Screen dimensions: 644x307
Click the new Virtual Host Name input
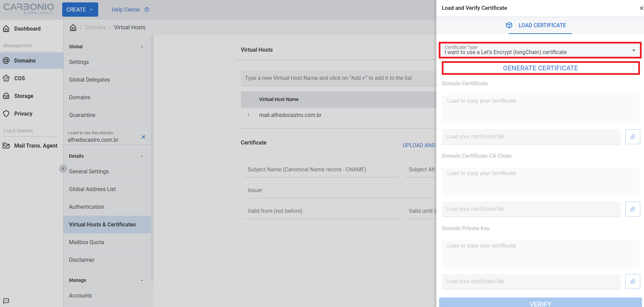(338, 78)
